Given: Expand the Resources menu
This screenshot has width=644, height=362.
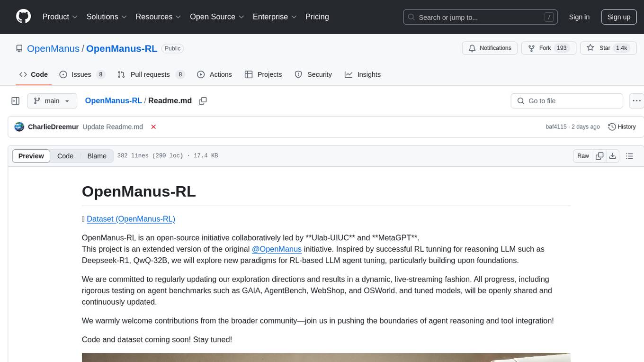Looking at the screenshot, I should pos(159,17).
